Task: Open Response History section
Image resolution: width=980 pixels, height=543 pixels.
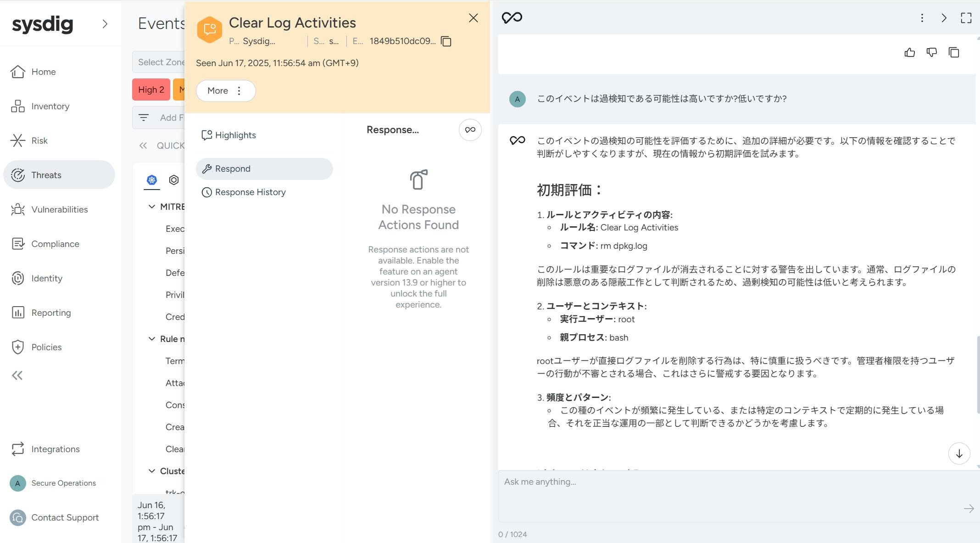Action: point(250,192)
